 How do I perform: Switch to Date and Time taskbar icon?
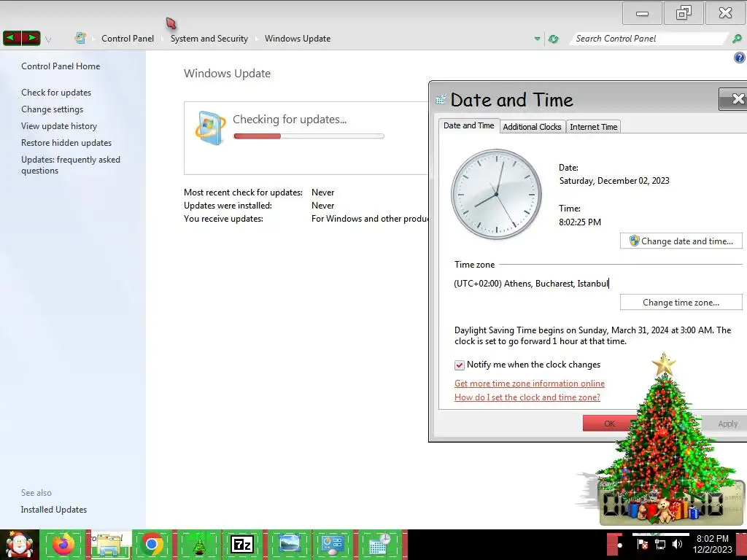(x=379, y=544)
